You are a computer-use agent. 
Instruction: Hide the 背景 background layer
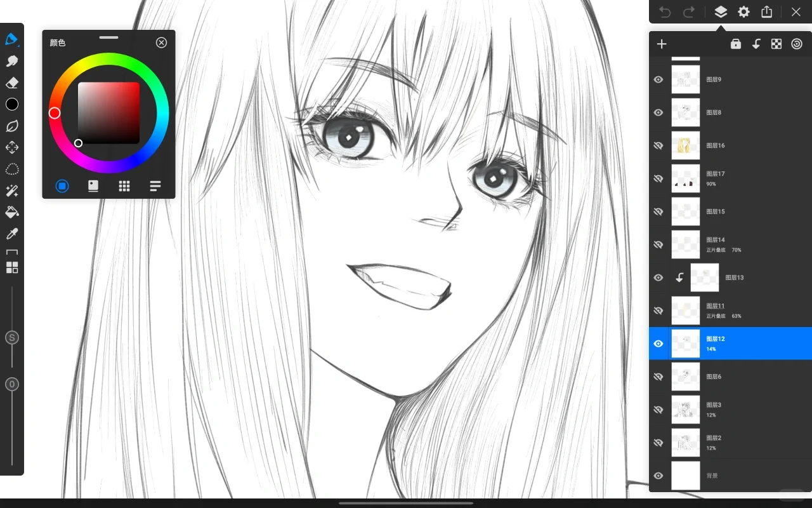click(658, 476)
